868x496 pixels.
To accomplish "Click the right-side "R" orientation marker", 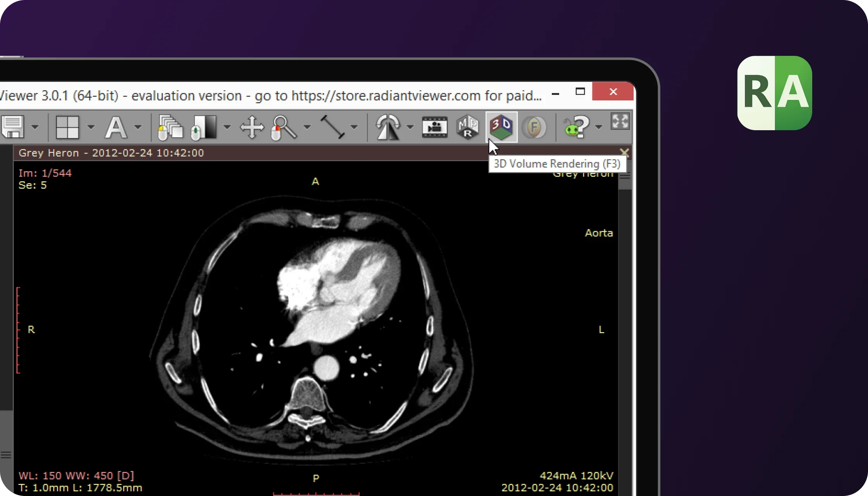I will pyautogui.click(x=31, y=329).
